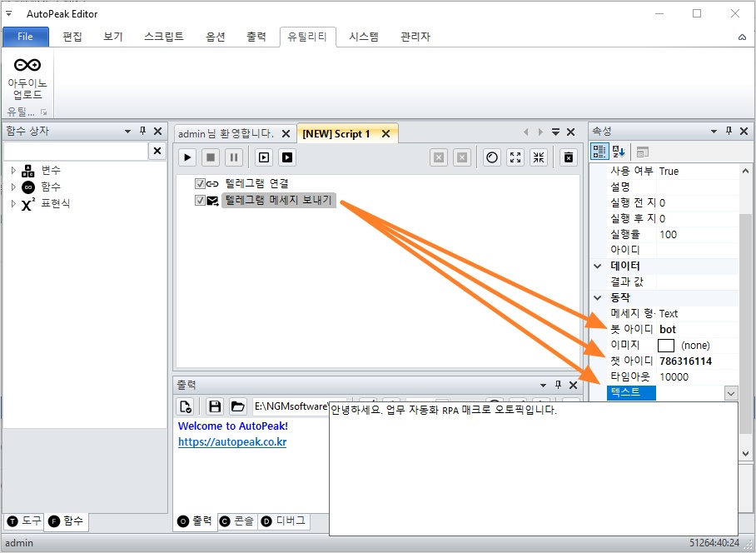Open the function box panel options dropdown
This screenshot has width=756, height=553.
[127, 131]
